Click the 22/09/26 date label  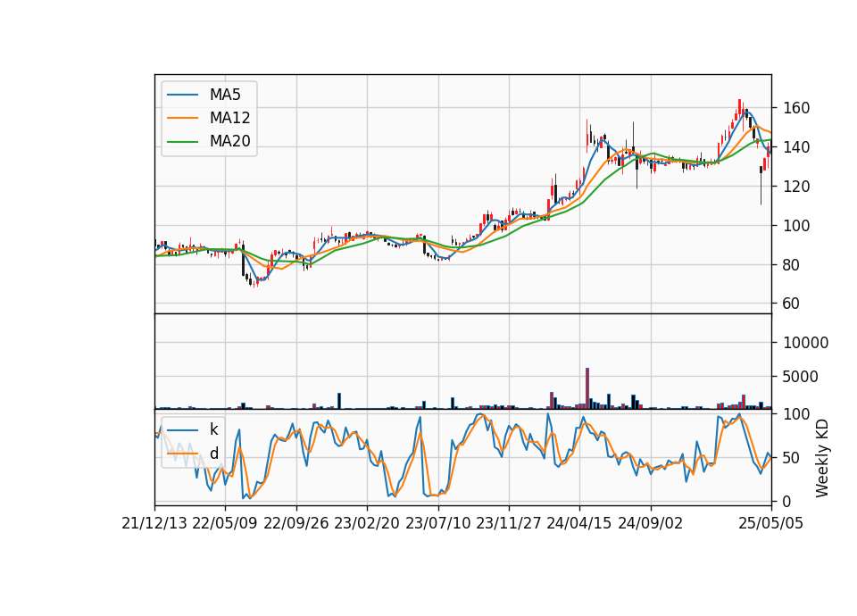click(296, 524)
